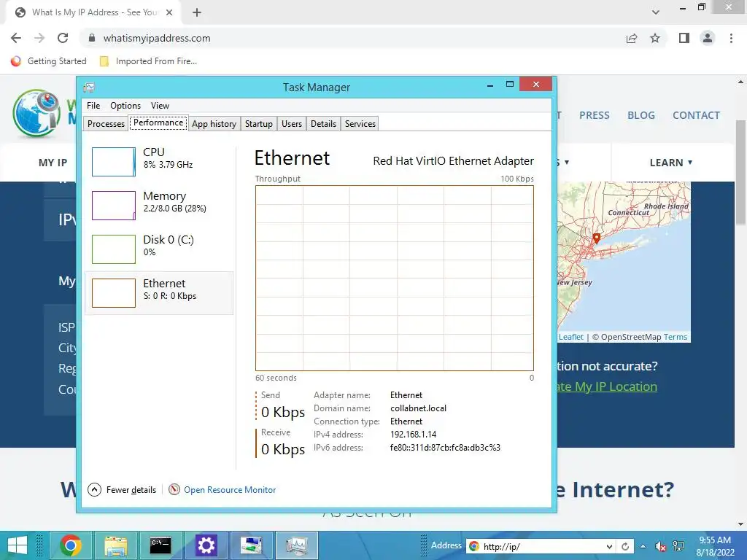747x560 pixels.
Task: Open Task Manager Options menu
Action: tap(125, 106)
